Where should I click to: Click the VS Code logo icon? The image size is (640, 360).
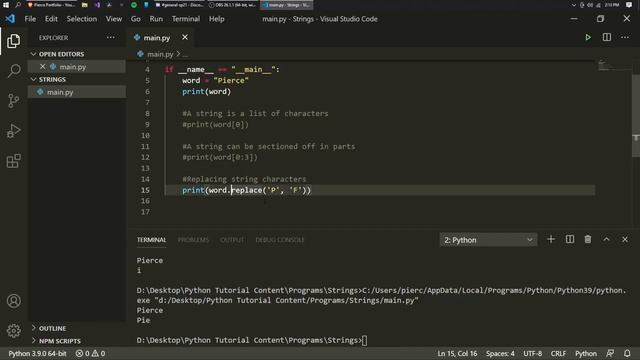(10, 19)
